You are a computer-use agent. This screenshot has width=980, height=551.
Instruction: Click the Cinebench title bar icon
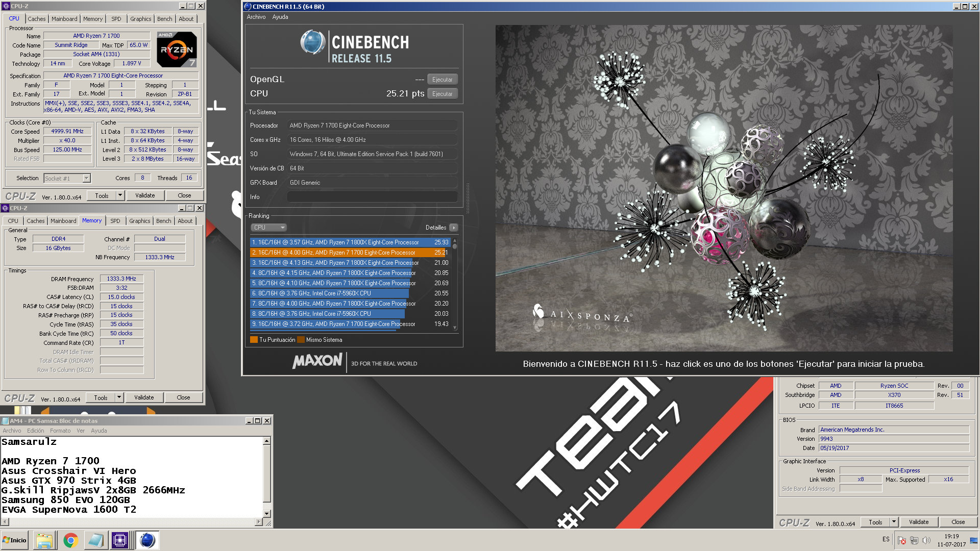point(248,7)
